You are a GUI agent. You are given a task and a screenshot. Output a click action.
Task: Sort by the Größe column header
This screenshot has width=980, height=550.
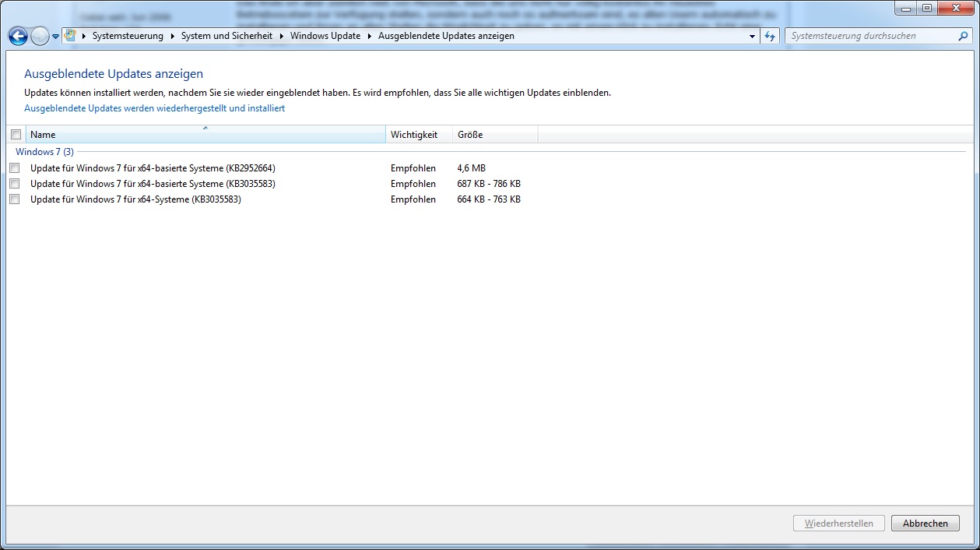point(495,134)
